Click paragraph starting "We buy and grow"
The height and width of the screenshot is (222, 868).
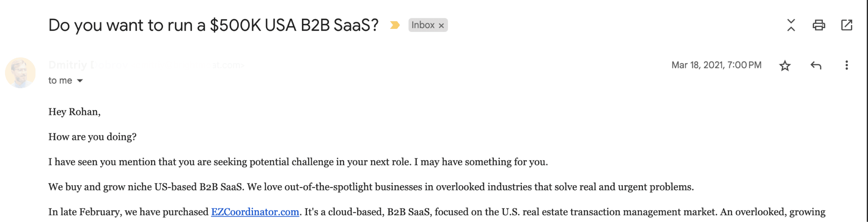pos(371,187)
